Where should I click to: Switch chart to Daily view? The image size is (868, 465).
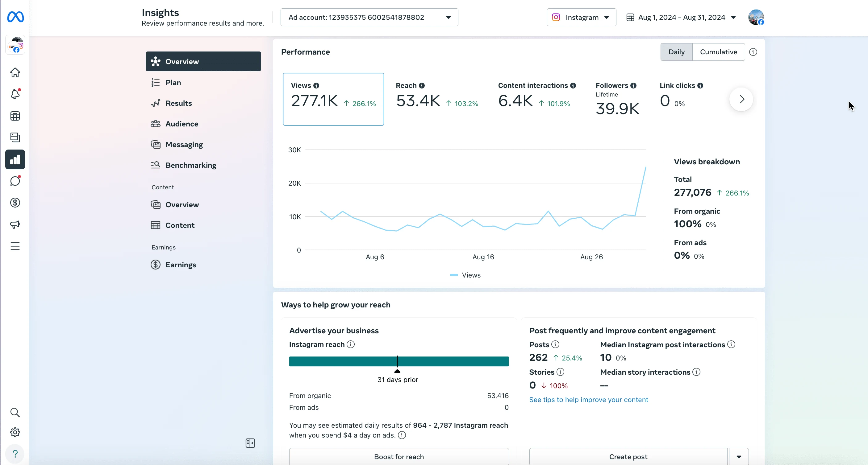(676, 52)
